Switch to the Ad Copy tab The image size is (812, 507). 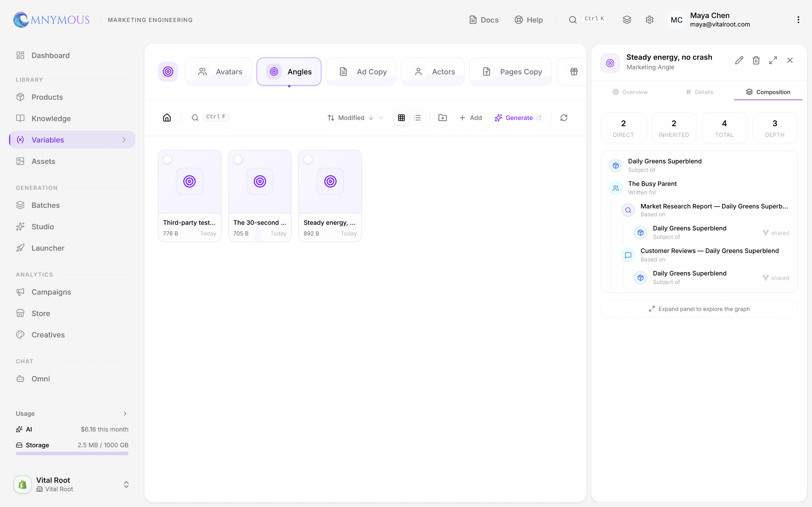[x=361, y=72]
